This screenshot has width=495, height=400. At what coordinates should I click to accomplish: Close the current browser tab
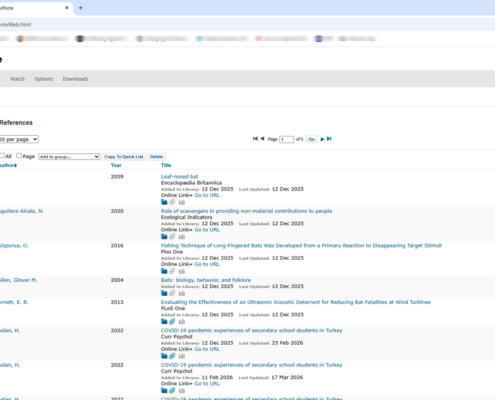click(67, 8)
